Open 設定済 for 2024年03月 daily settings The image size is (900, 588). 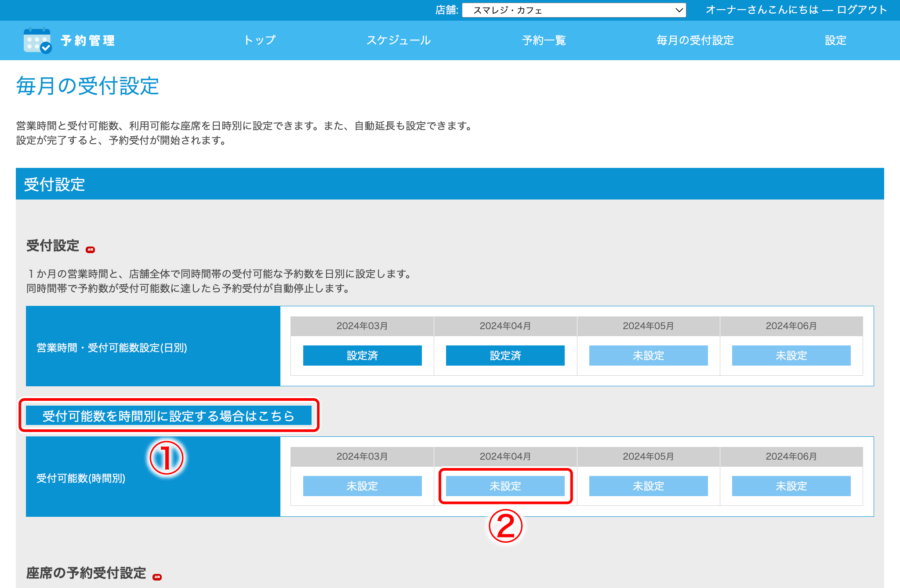pyautogui.click(x=362, y=356)
